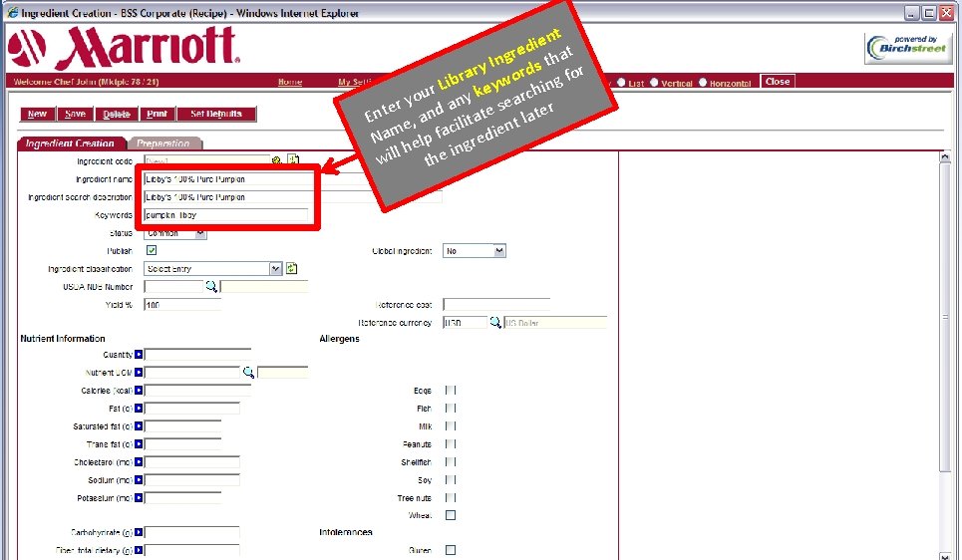This screenshot has width=962, height=560.
Task: Click the Save button
Action: pos(75,114)
